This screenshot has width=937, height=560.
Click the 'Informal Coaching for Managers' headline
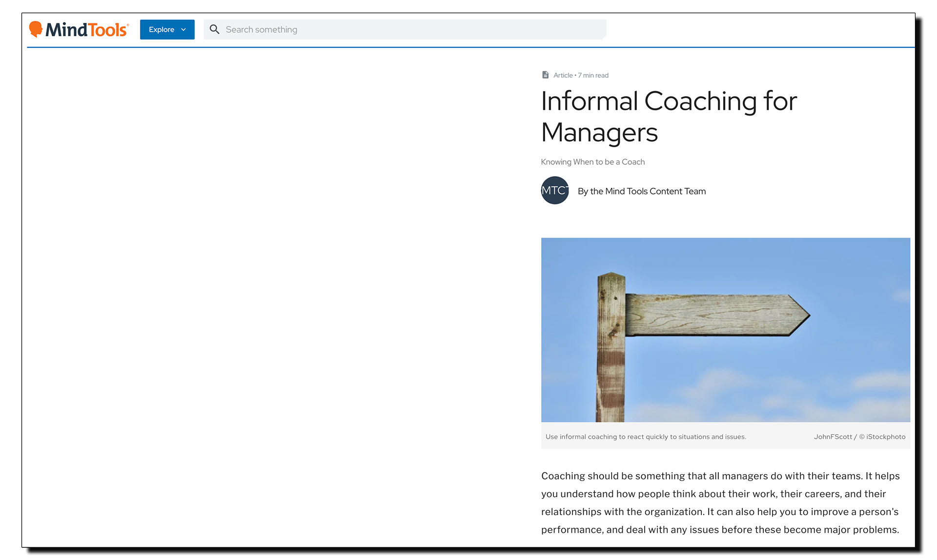(x=668, y=117)
